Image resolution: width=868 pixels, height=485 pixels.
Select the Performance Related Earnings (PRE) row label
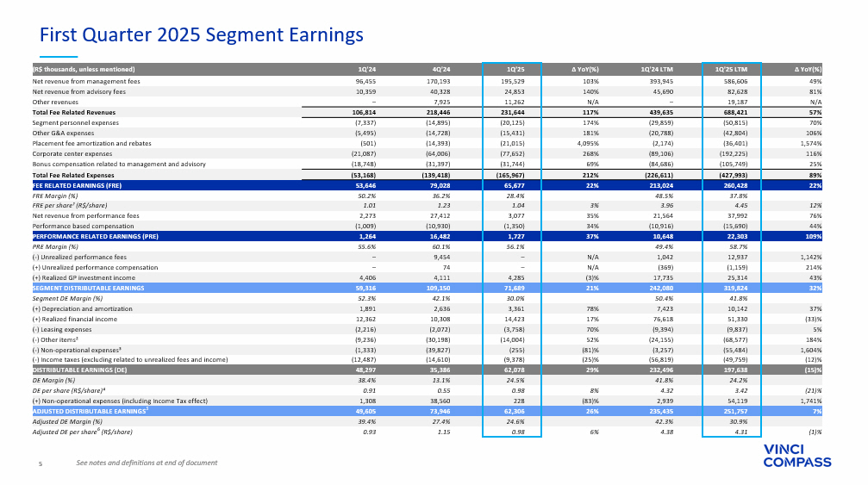tap(93, 234)
